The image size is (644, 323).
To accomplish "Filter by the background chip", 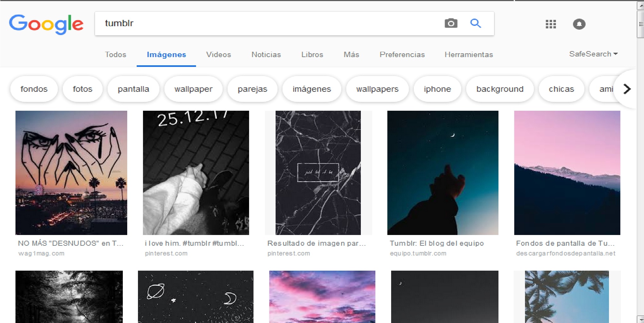I will [500, 89].
